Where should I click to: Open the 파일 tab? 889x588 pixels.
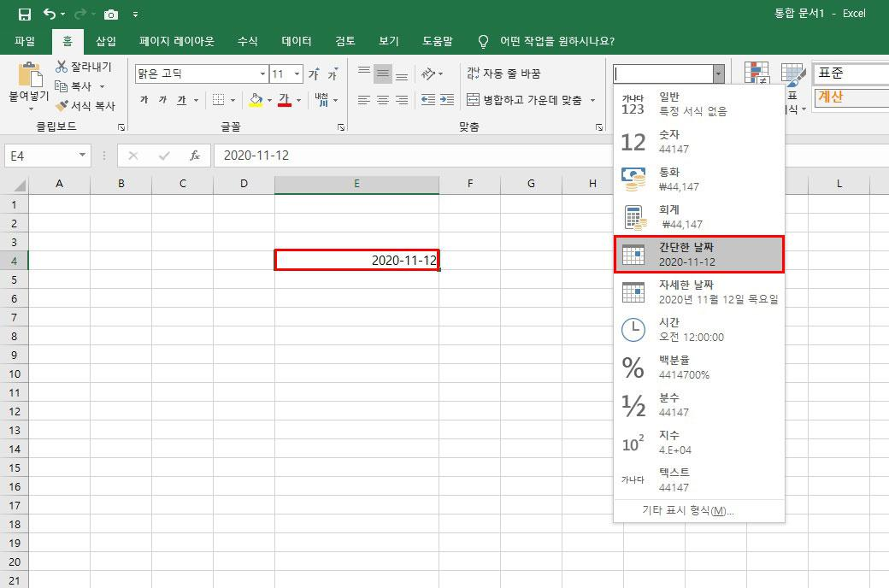pos(25,41)
